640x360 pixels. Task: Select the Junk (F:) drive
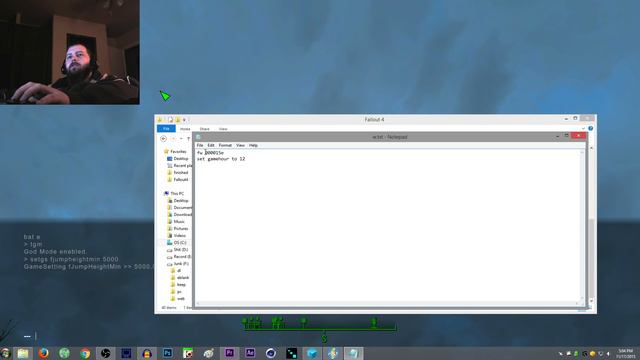178,264
